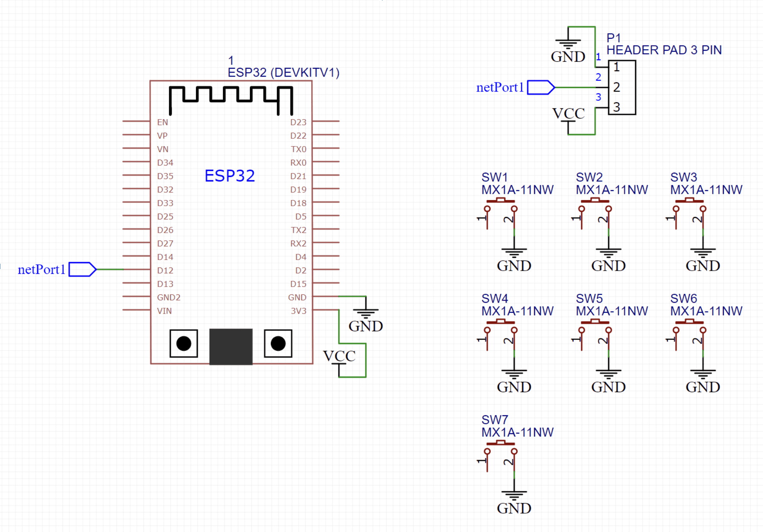The width and height of the screenshot is (763, 532).
Task: Select the netPort1 flag connected to D12
Action: (x=82, y=270)
